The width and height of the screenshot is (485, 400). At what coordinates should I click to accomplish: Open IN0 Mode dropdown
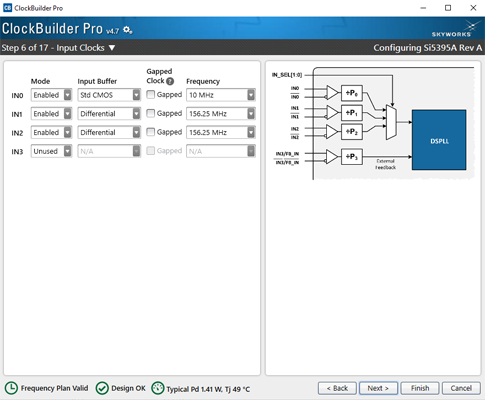coord(51,95)
